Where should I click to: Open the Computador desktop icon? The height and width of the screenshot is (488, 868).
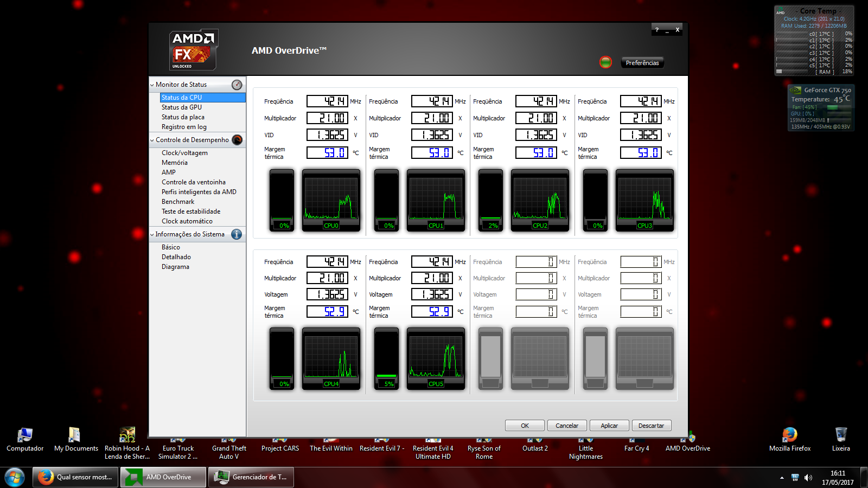(x=25, y=440)
